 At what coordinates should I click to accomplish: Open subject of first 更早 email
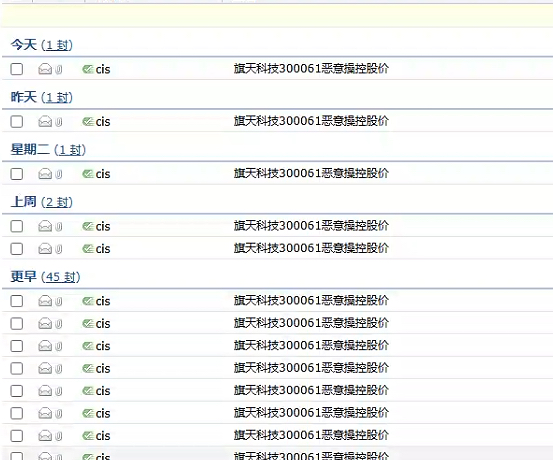(x=311, y=300)
